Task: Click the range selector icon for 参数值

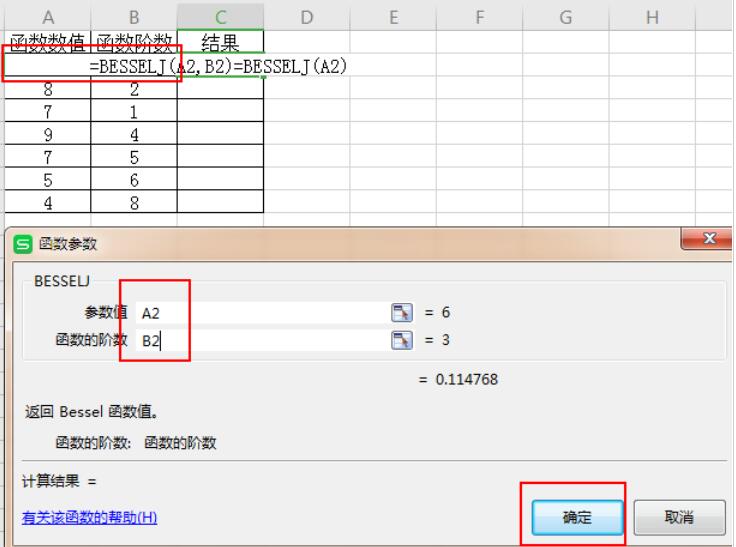Action: coord(402,312)
